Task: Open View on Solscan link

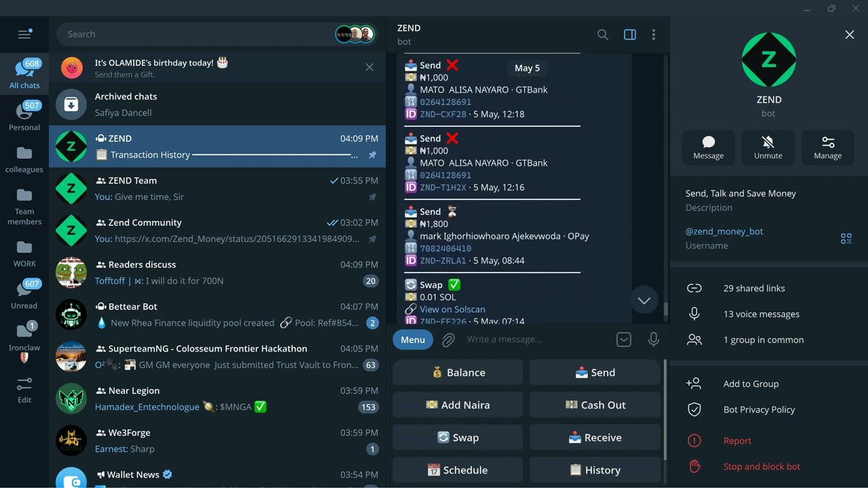Action: tap(452, 309)
